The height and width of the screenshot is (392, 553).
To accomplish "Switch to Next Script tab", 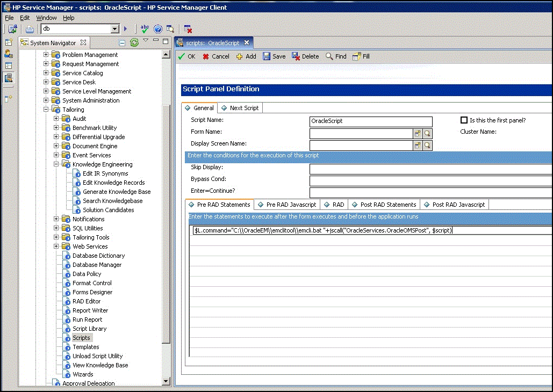I will coord(240,108).
